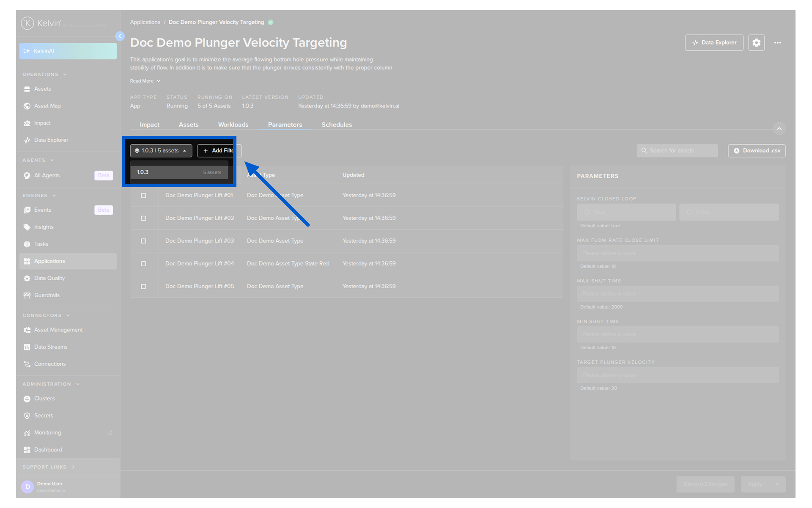
Task: Collapse the sidebar with the arrow button
Action: click(x=120, y=36)
